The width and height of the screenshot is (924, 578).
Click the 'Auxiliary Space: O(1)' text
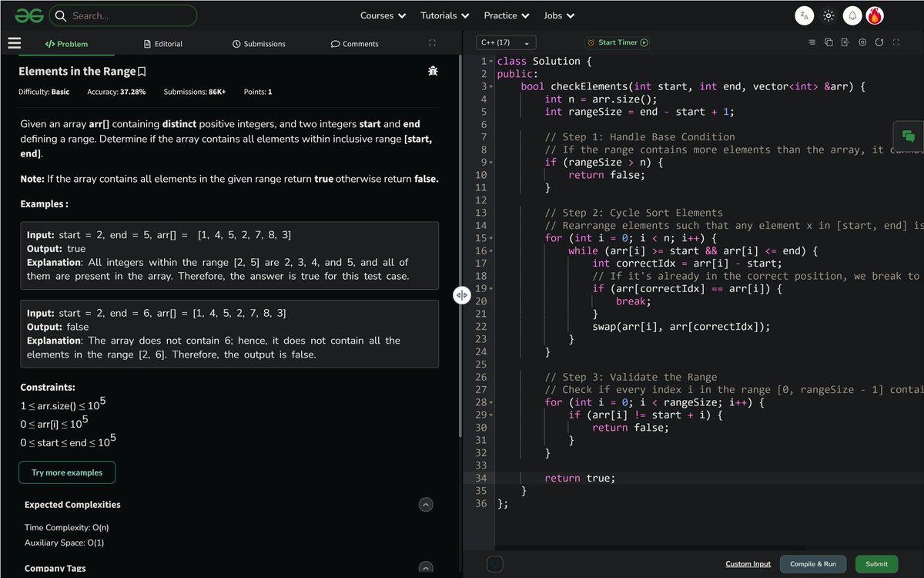coord(65,543)
